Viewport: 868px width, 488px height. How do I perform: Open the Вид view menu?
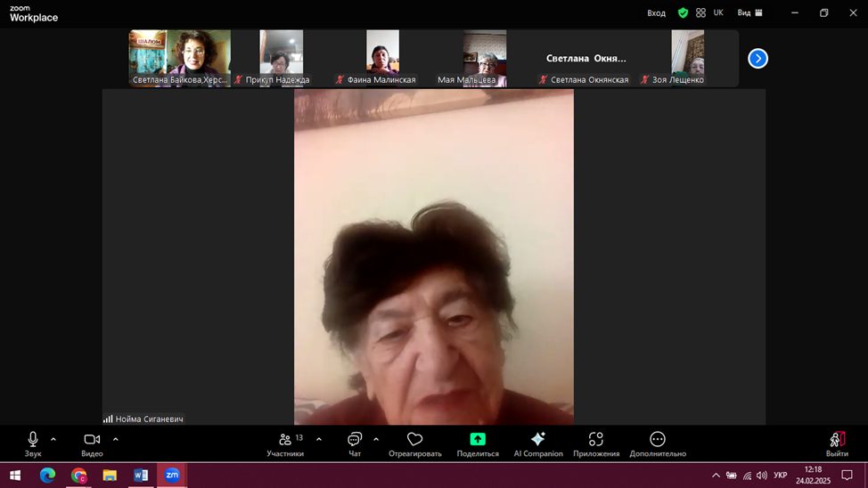(x=749, y=13)
